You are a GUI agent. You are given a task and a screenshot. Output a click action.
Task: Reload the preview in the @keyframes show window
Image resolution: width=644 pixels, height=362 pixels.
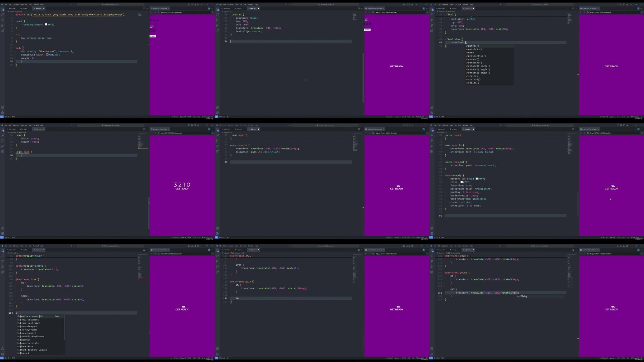coord(373,254)
